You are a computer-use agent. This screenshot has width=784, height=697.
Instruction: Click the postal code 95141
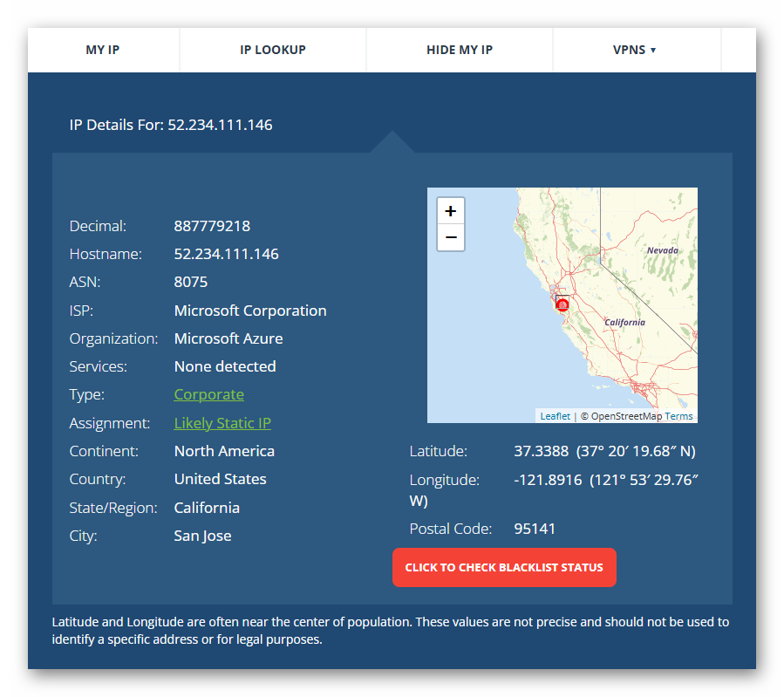tap(535, 529)
